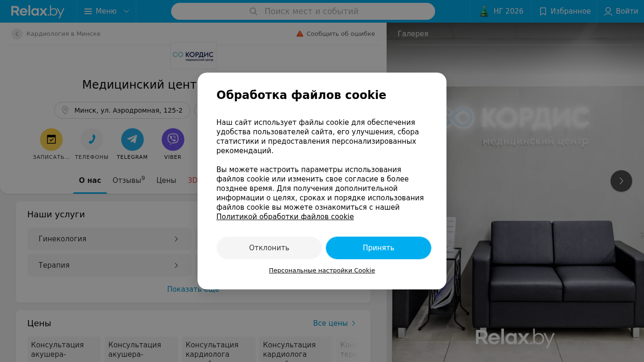Click the Кордис medical center logo
This screenshot has height=362, width=644.
click(x=193, y=56)
